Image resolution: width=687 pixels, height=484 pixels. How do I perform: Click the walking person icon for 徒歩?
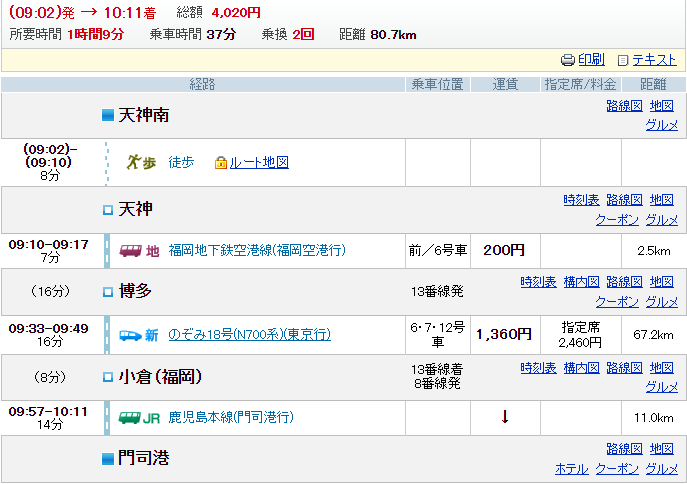[x=141, y=162]
